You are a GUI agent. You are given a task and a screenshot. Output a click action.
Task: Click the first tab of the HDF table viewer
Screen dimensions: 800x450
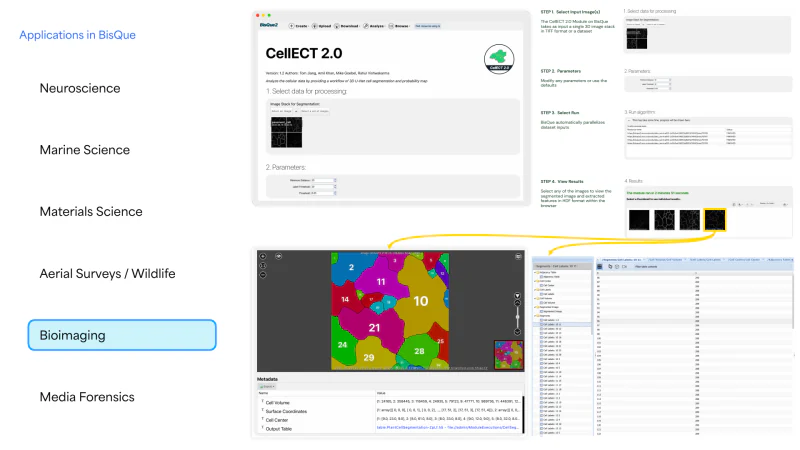tap(622, 260)
